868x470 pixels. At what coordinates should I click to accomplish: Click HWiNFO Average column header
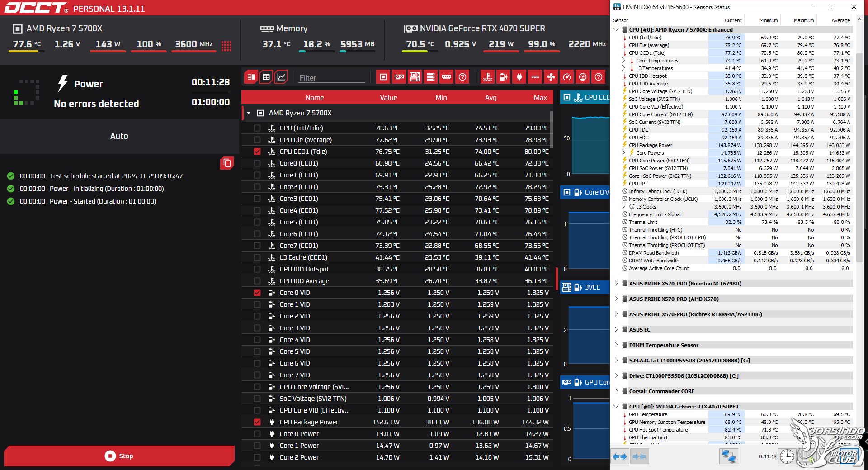tap(835, 20)
